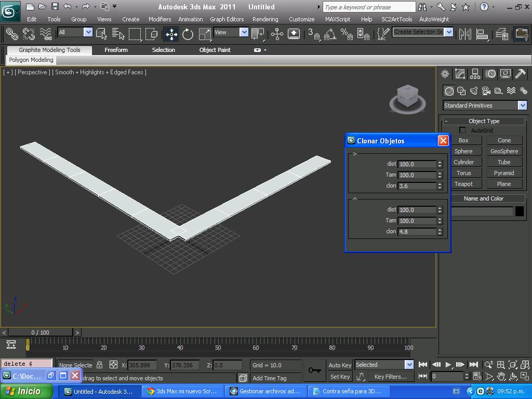
Task: Choose Rectangular Selection Region tool
Action: pos(135,34)
